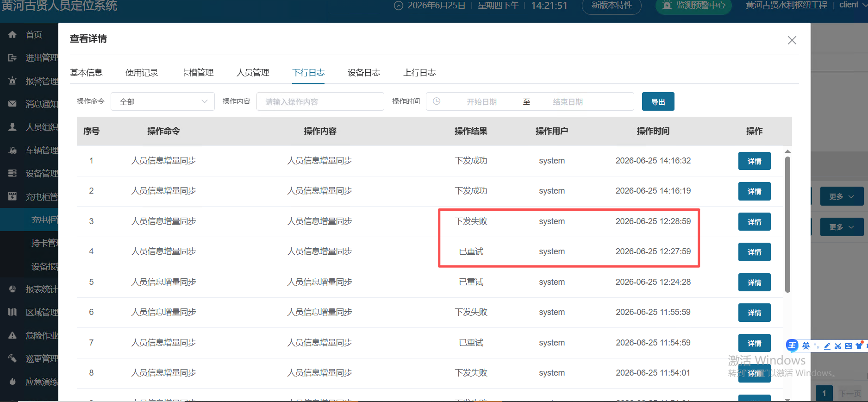Select the 巡更管理 patrol icon in the sidebar
This screenshot has width=868, height=402.
[x=12, y=358]
